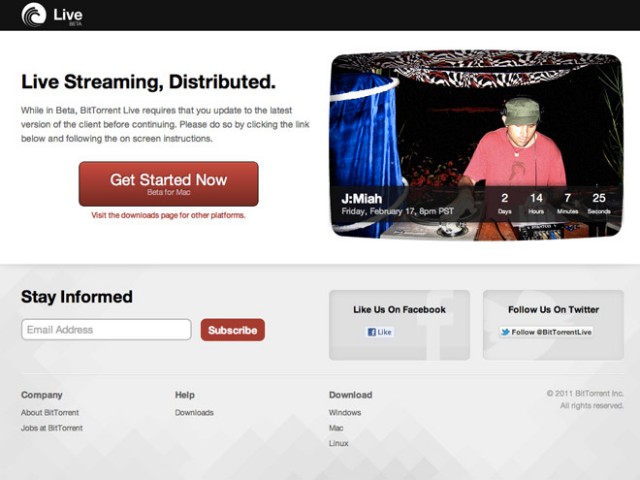Select the Linux download link
Image resolution: width=640 pixels, height=480 pixels.
(x=338, y=443)
